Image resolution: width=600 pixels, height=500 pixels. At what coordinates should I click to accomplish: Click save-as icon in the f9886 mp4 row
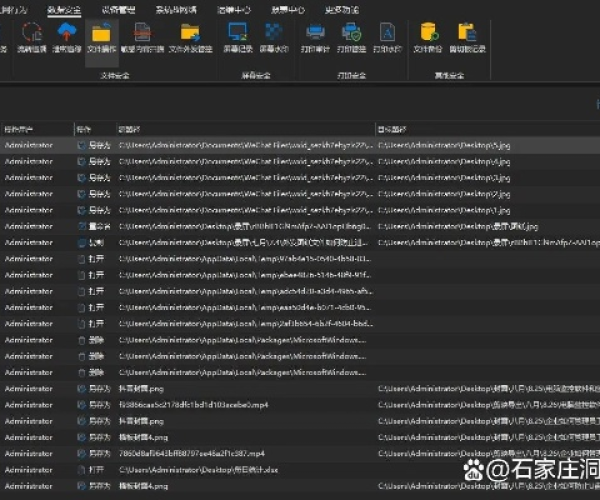click(82, 405)
